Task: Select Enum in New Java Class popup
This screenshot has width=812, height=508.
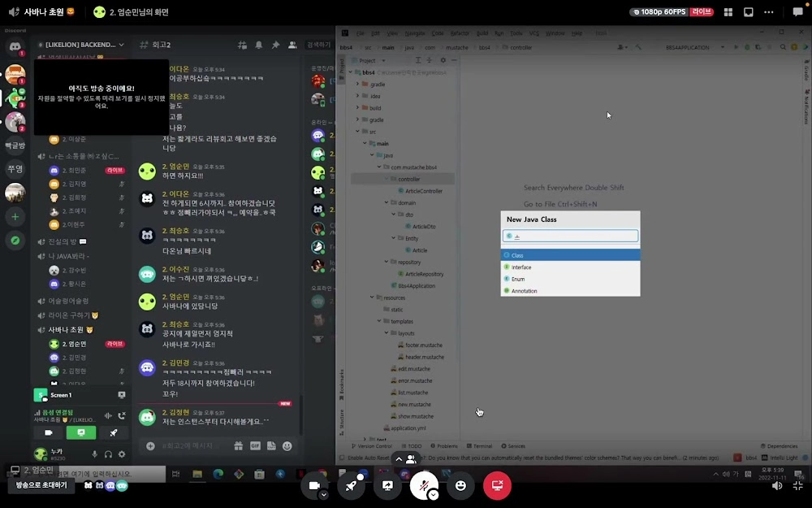Action: pyautogui.click(x=570, y=279)
